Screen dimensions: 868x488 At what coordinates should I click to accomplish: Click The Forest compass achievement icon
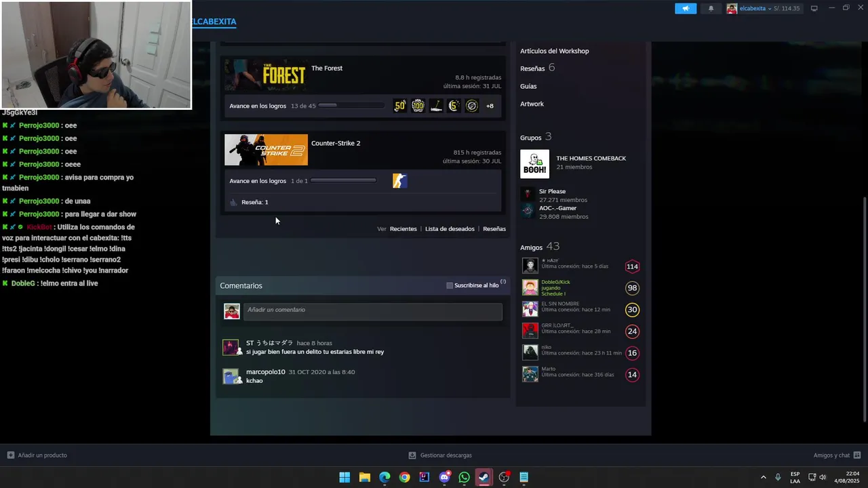coord(472,106)
